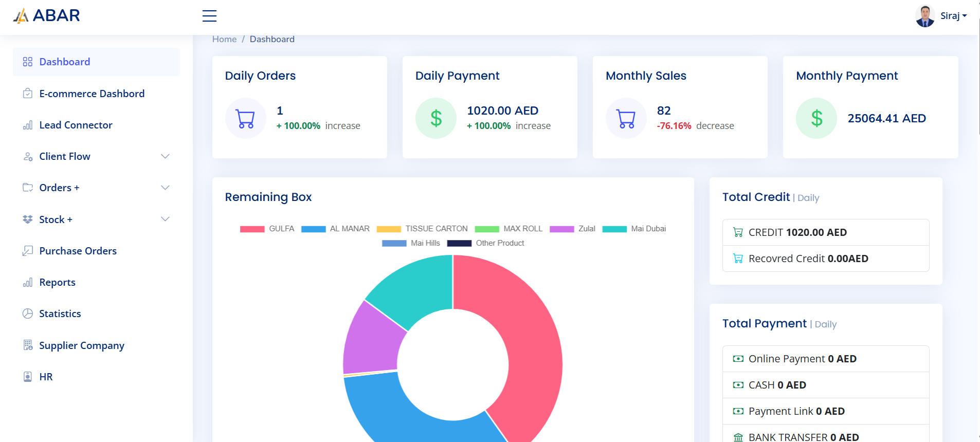Image resolution: width=980 pixels, height=442 pixels.
Task: Select the Payment Link 0 AED row
Action: point(826,411)
